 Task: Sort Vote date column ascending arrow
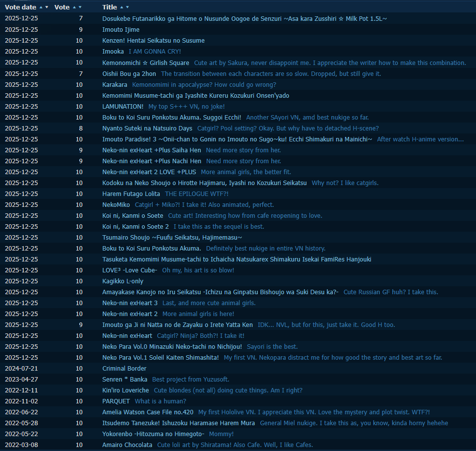(x=41, y=7)
